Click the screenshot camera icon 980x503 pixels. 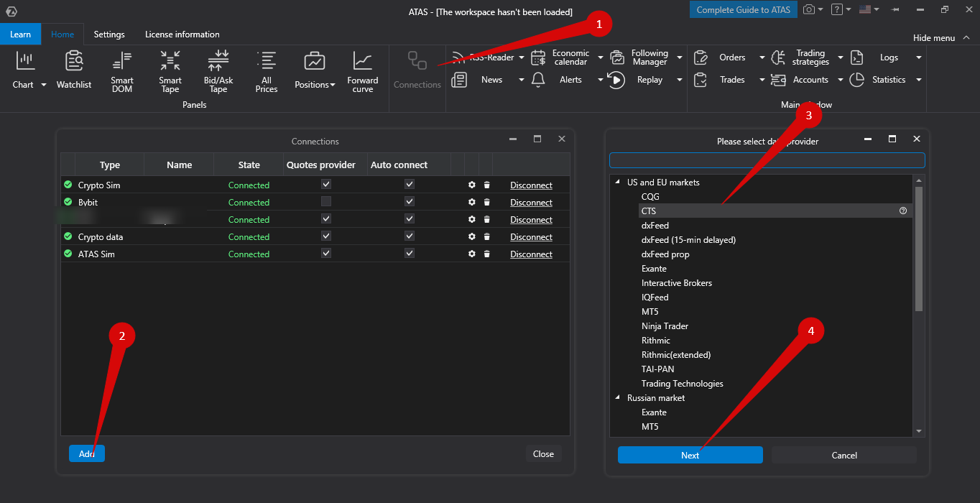809,9
